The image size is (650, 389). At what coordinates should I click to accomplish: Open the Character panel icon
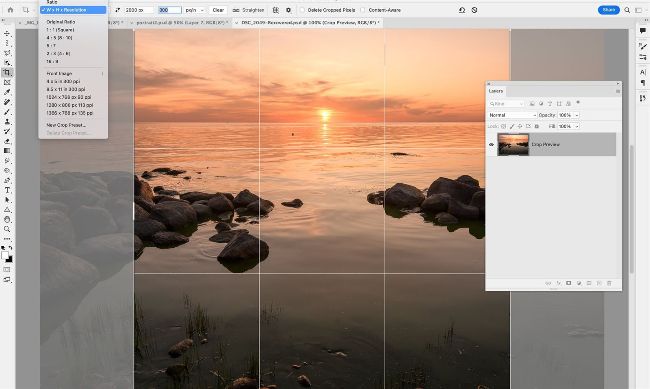(643, 72)
